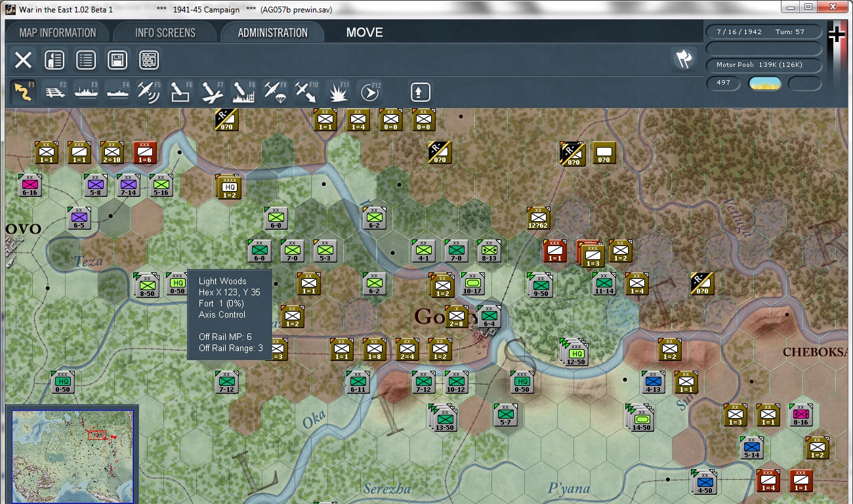The width and height of the screenshot is (853, 504).
Task: Click the X exit icon in the toolbar
Action: point(23,60)
